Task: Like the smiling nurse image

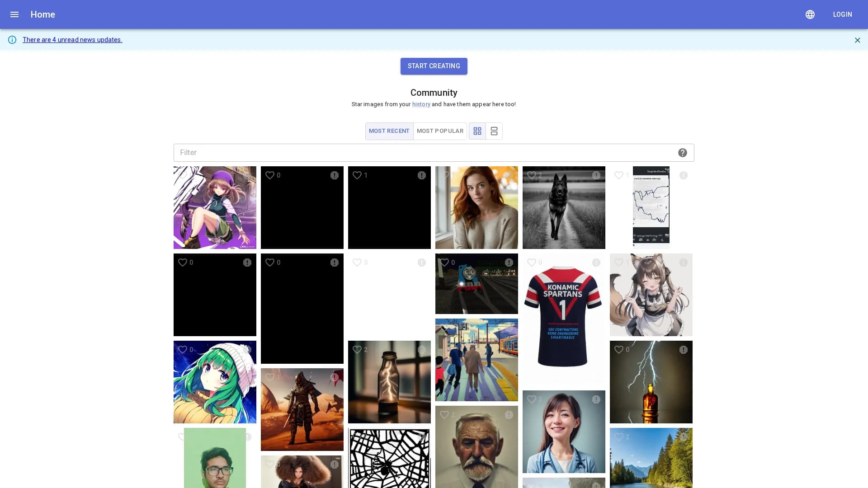Action: (x=532, y=399)
